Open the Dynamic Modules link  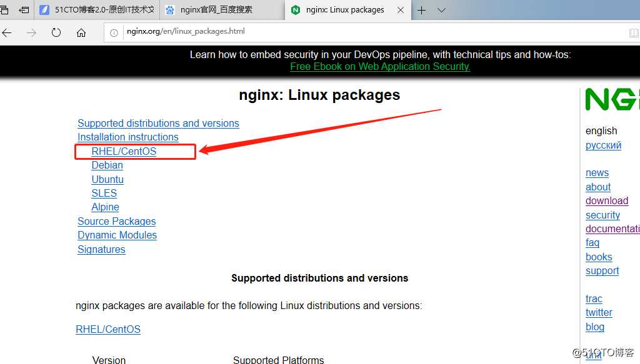[x=117, y=235]
